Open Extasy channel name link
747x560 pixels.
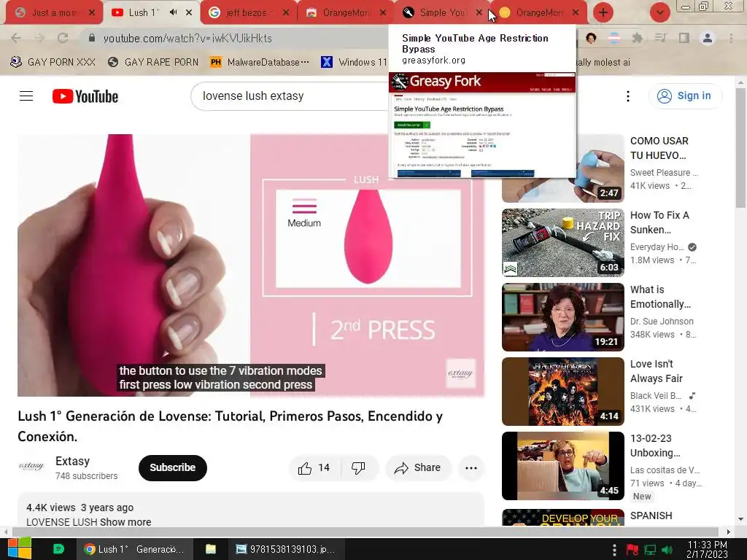tap(72, 461)
